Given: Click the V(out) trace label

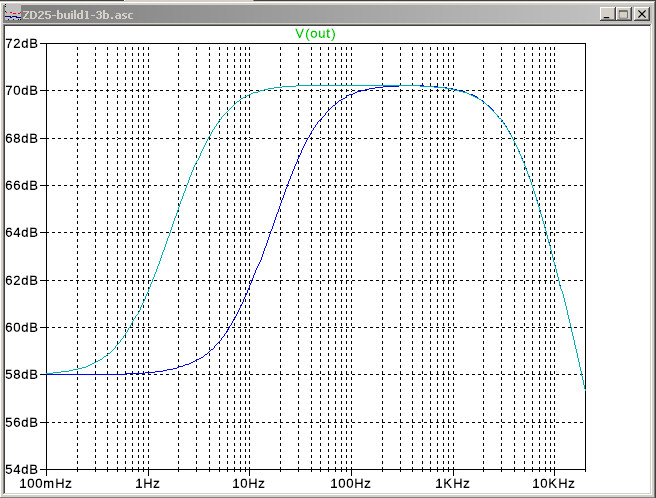Looking at the screenshot, I should click(315, 34).
